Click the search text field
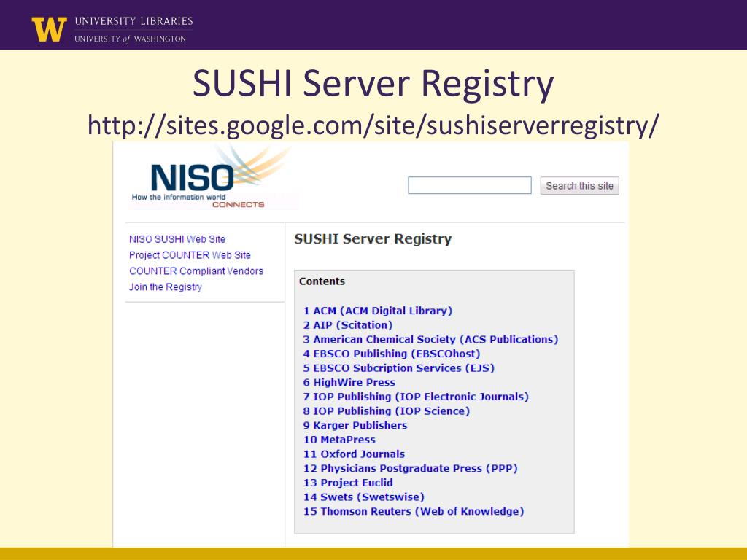The height and width of the screenshot is (560, 747). point(469,185)
